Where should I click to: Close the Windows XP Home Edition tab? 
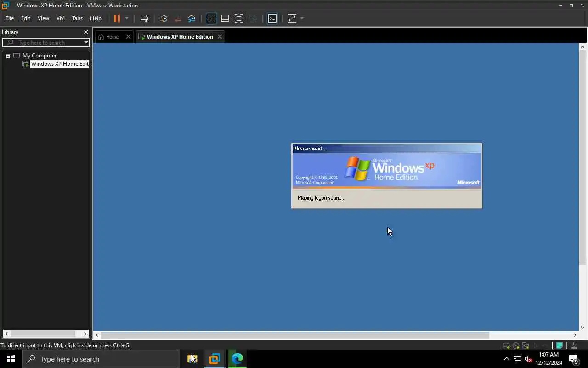tap(220, 37)
